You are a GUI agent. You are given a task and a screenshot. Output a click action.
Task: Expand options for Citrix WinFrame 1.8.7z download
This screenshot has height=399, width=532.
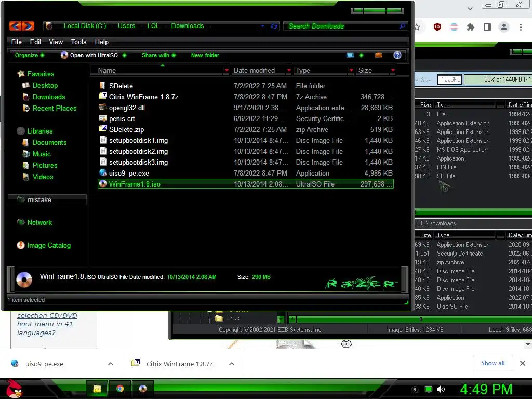(x=232, y=364)
